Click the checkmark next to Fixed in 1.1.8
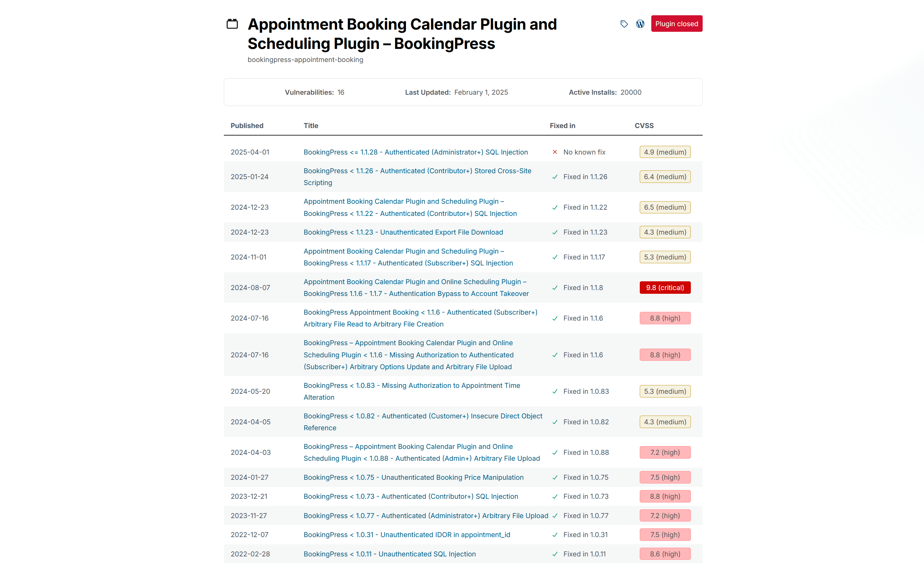Image resolution: width=924 pixels, height=567 pixels. point(555,288)
